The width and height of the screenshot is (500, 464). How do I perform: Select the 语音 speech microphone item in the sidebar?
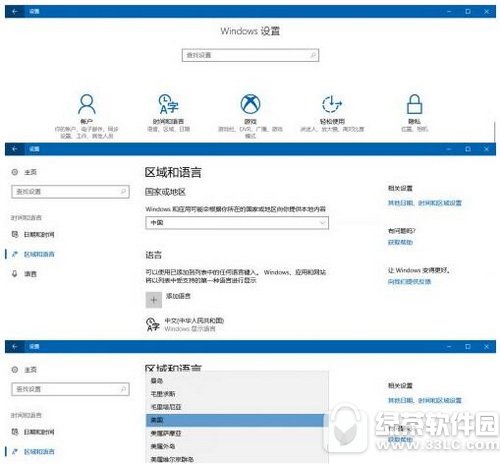click(x=24, y=274)
